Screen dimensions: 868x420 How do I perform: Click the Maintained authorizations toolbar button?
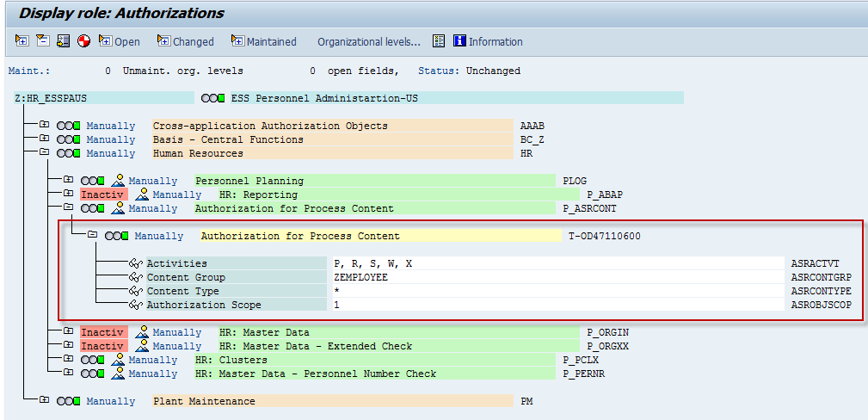coord(263,41)
